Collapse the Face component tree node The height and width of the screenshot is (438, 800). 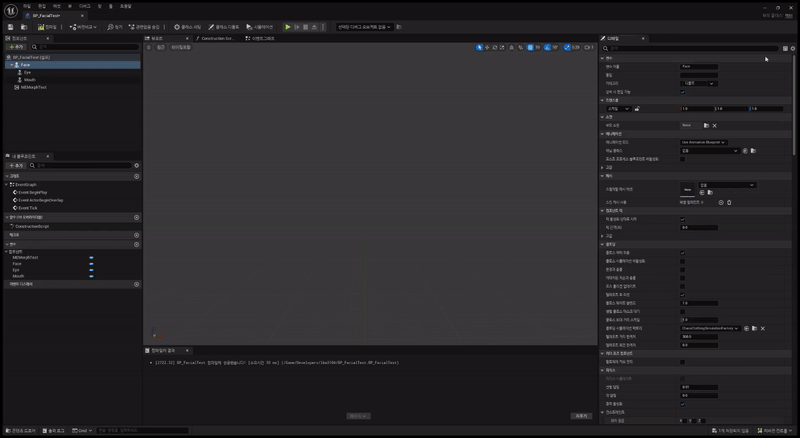[12, 65]
